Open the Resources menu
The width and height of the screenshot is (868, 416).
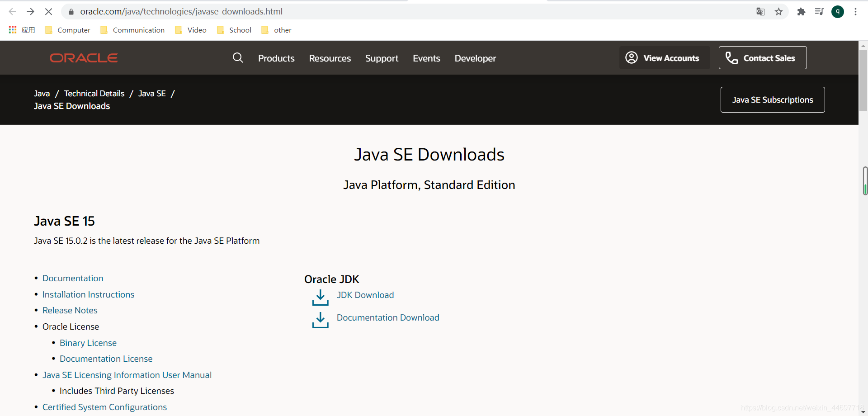pyautogui.click(x=330, y=58)
